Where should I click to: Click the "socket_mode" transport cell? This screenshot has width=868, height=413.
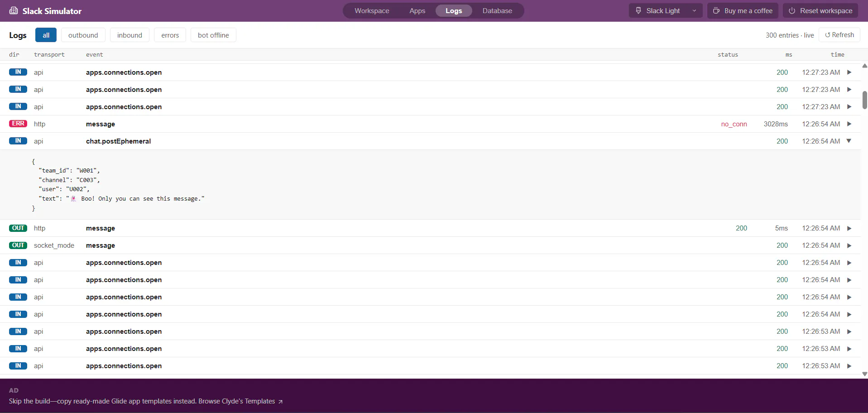(x=54, y=245)
